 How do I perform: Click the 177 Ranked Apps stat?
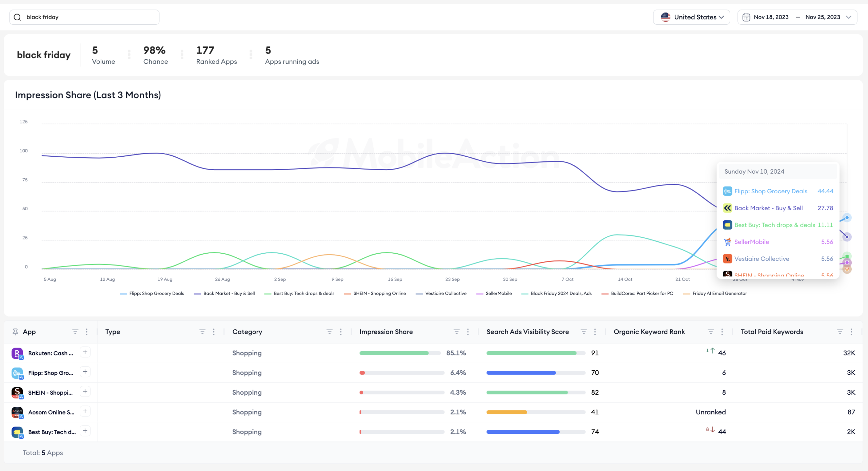tap(216, 55)
